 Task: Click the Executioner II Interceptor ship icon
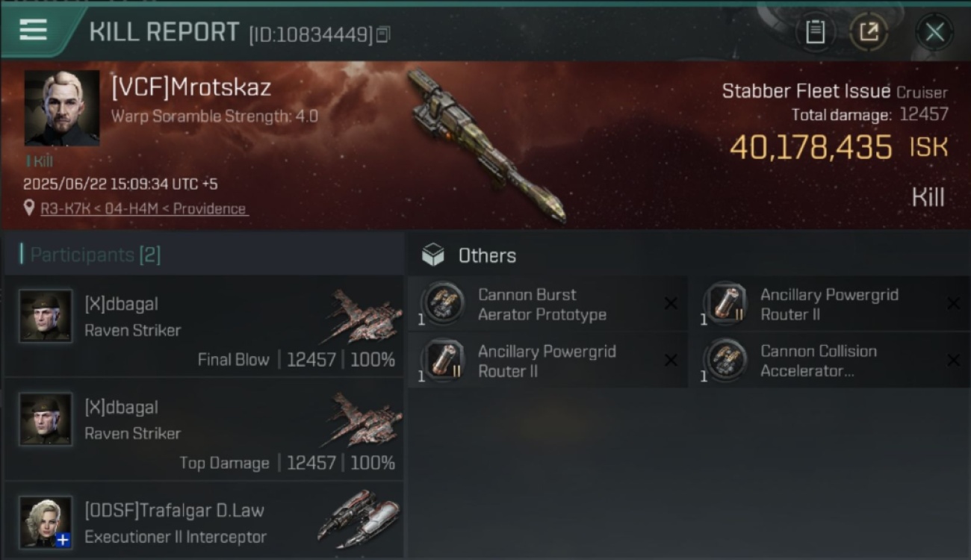pyautogui.click(x=359, y=519)
